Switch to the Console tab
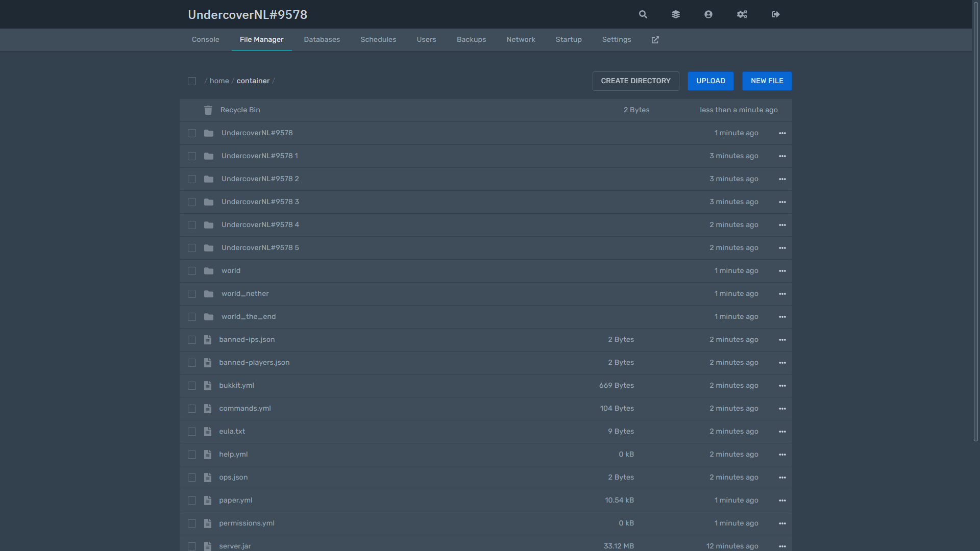 click(206, 40)
